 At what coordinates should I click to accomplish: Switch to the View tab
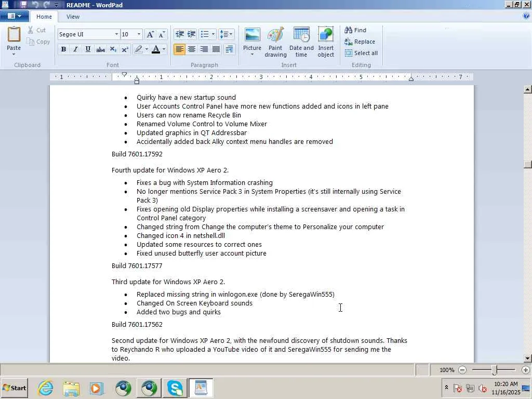coord(73,17)
